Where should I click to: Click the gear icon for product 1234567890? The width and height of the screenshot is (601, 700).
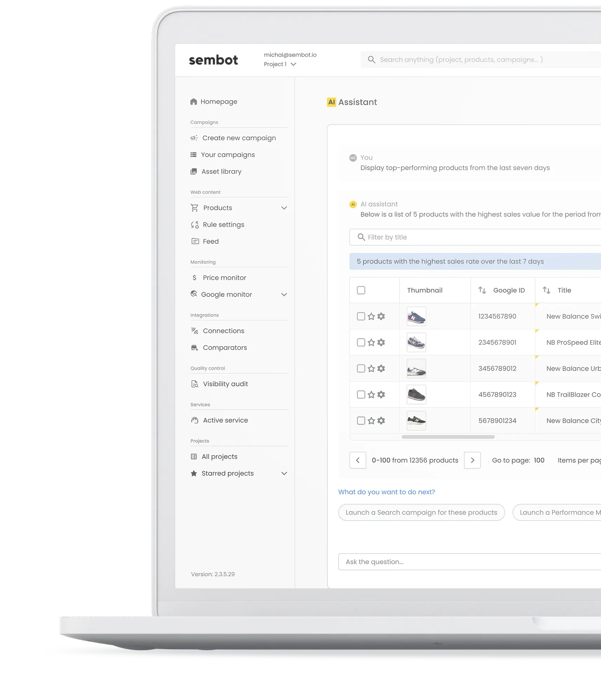(x=381, y=316)
